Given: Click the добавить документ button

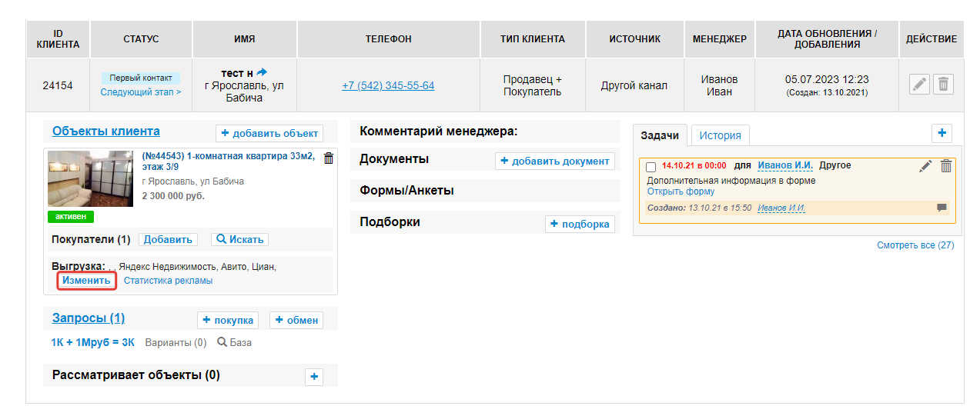Looking at the screenshot, I should tap(554, 161).
